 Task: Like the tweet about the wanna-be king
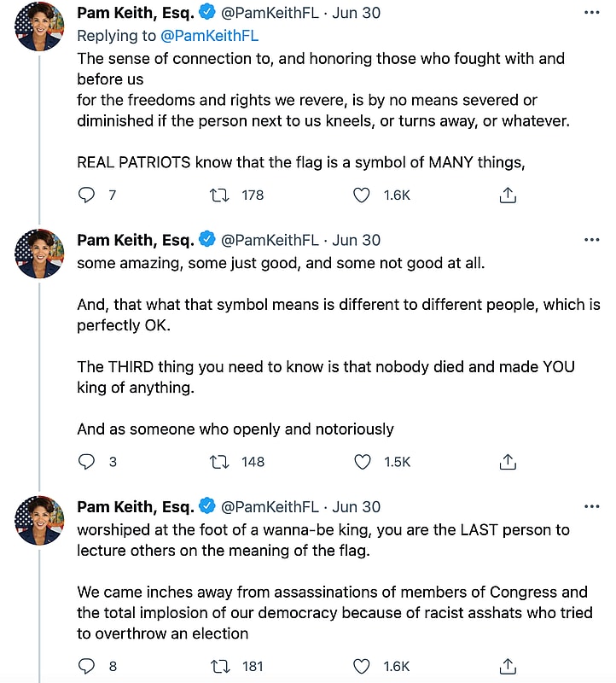pyautogui.click(x=362, y=666)
